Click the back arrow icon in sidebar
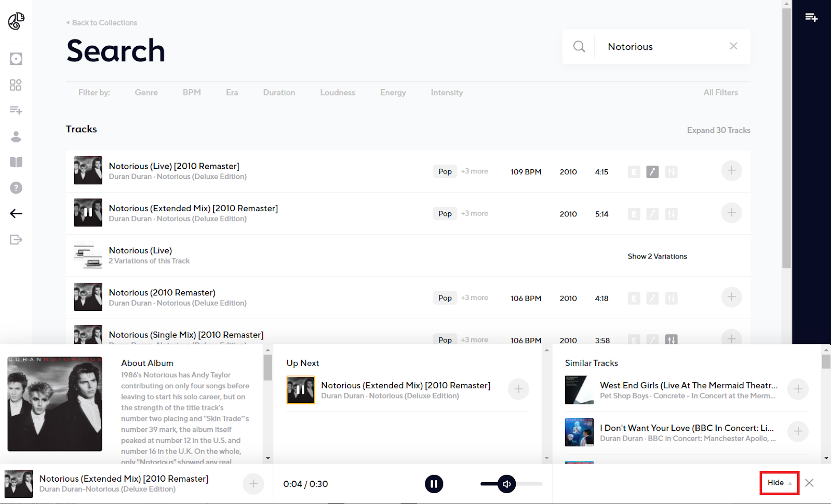The height and width of the screenshot is (504, 831). pos(16,213)
